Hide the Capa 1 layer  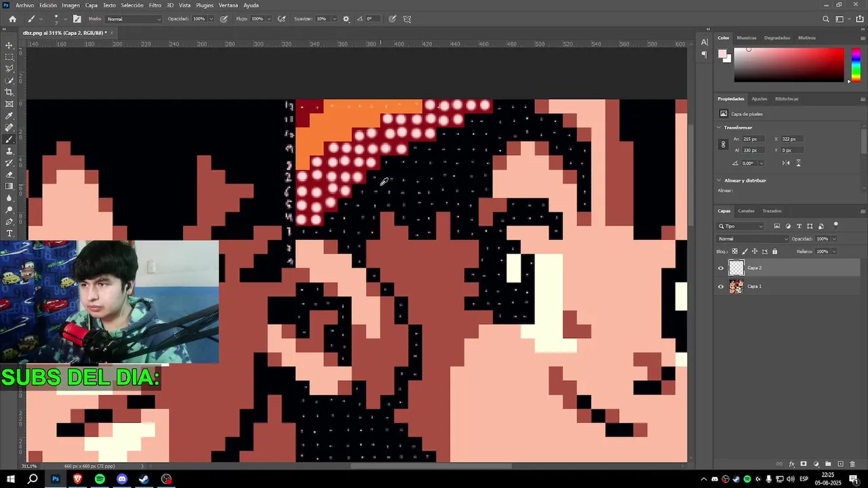[721, 286]
